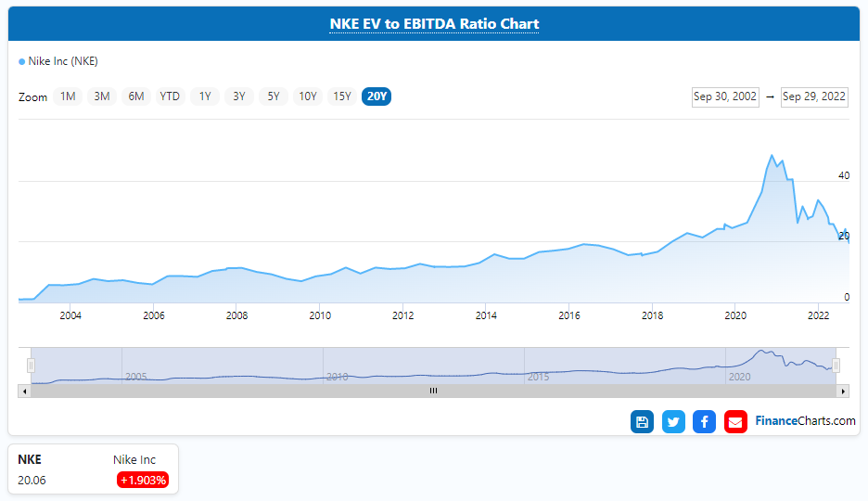Viewport: 868px width, 501px height.
Task: Toggle Nike Inc (NKE) legend series
Action: click(x=58, y=62)
